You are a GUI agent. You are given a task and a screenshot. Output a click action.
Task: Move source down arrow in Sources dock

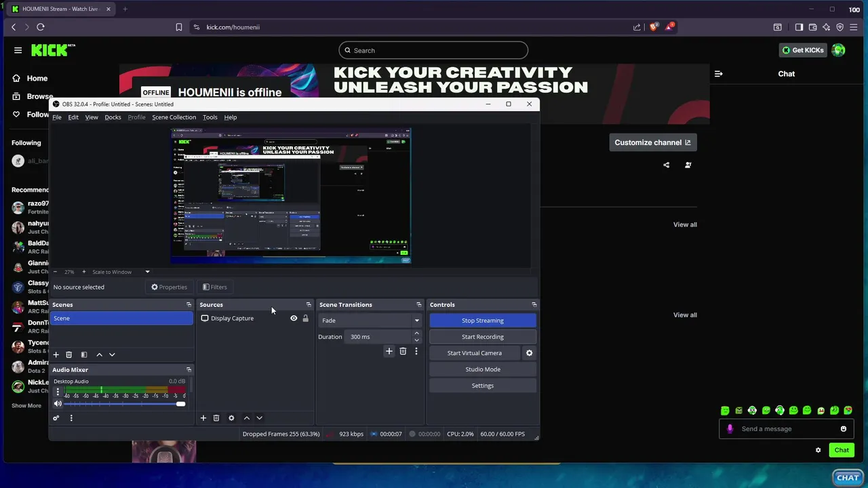pyautogui.click(x=259, y=418)
